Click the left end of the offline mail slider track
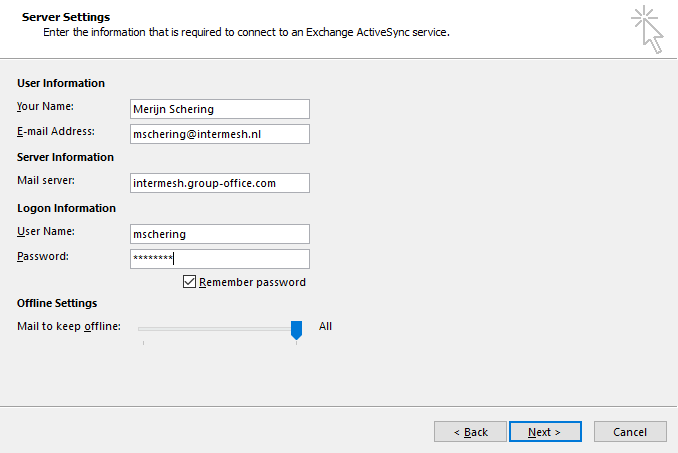This screenshot has width=678, height=453. [x=141, y=329]
